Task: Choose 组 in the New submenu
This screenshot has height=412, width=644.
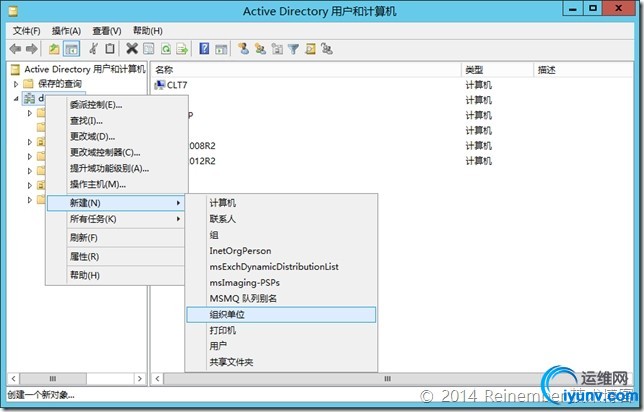Action: [281, 235]
